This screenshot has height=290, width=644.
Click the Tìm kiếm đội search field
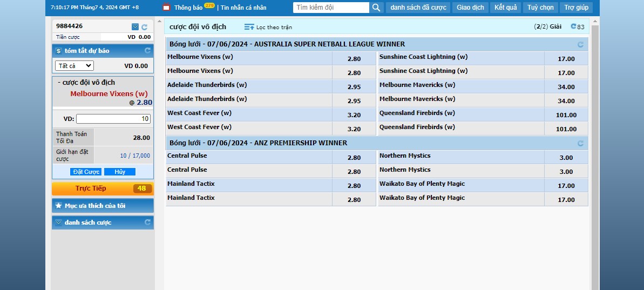coord(331,8)
